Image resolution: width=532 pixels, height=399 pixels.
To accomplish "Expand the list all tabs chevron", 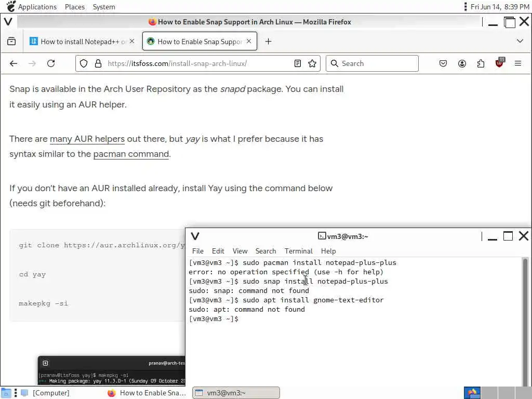I will (x=520, y=41).
